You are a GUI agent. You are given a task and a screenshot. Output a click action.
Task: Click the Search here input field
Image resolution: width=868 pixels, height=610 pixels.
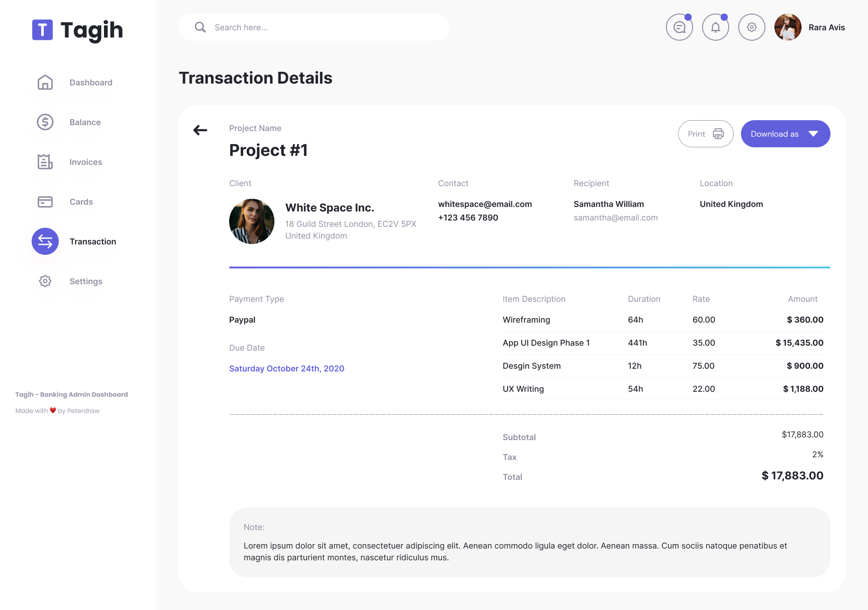325,28
